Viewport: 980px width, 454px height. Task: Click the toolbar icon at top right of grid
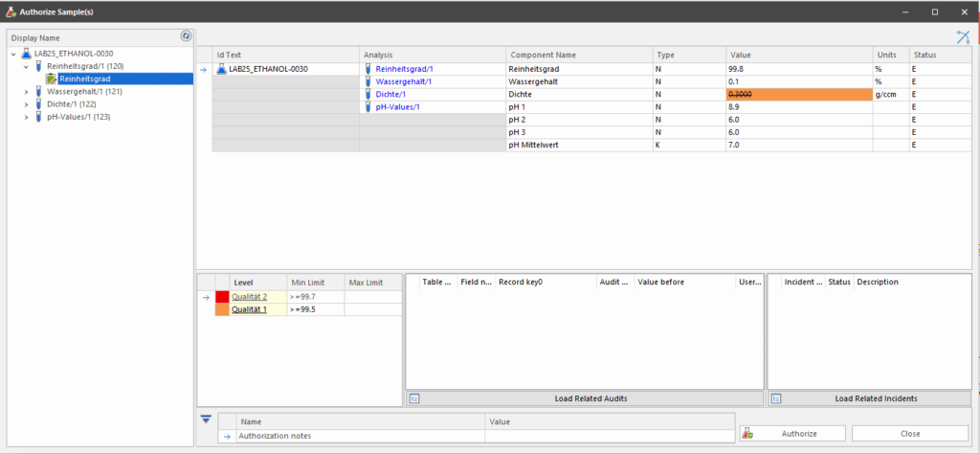[x=963, y=37]
